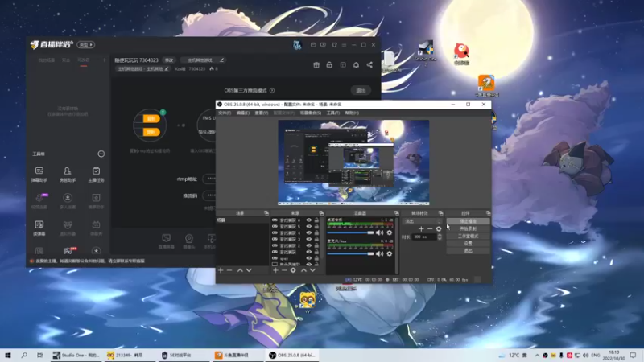Click 麦克风/Aux volume slider
The image size is (644, 362).
[x=350, y=253]
